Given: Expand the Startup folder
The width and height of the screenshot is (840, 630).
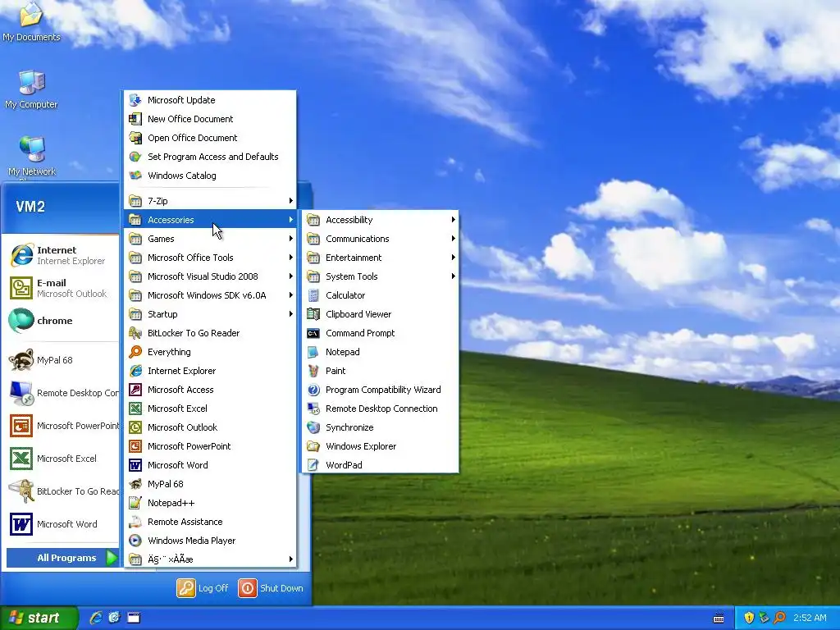Looking at the screenshot, I should coord(210,314).
